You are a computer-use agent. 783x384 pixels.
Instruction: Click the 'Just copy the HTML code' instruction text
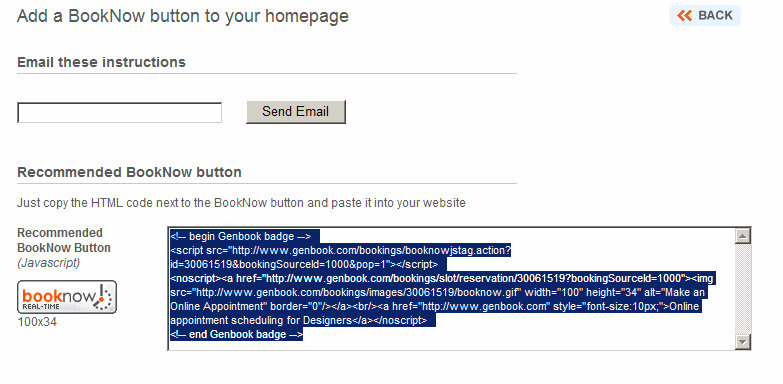pos(241,203)
